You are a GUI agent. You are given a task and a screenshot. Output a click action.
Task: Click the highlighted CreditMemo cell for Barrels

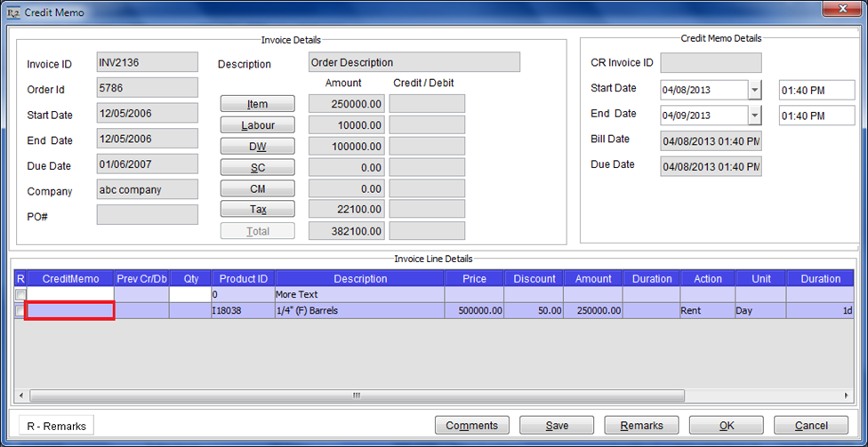[x=69, y=311]
